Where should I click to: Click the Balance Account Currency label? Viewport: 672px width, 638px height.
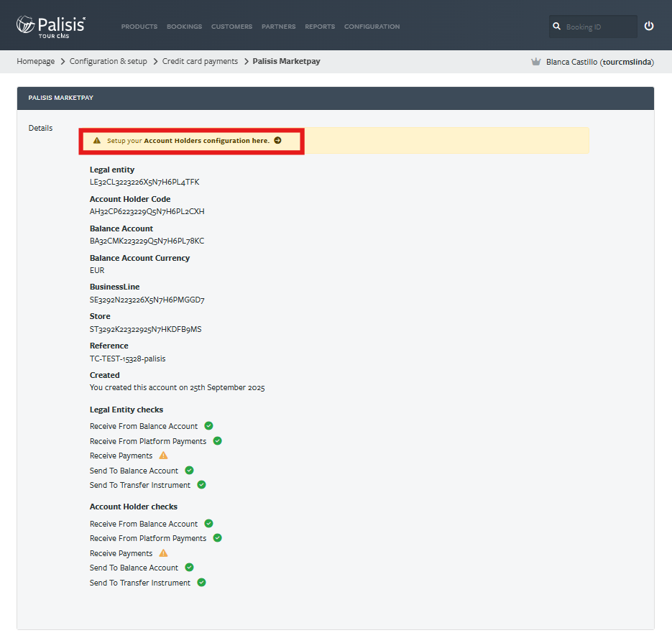coord(139,258)
